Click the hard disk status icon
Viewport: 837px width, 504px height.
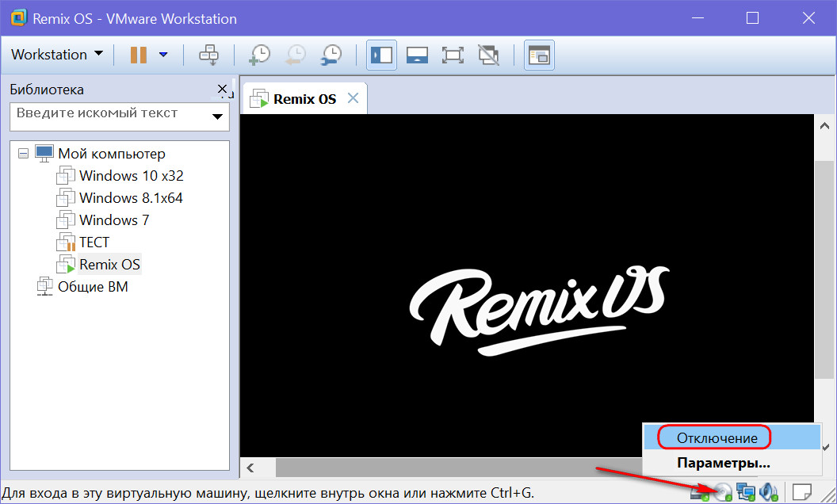click(701, 492)
